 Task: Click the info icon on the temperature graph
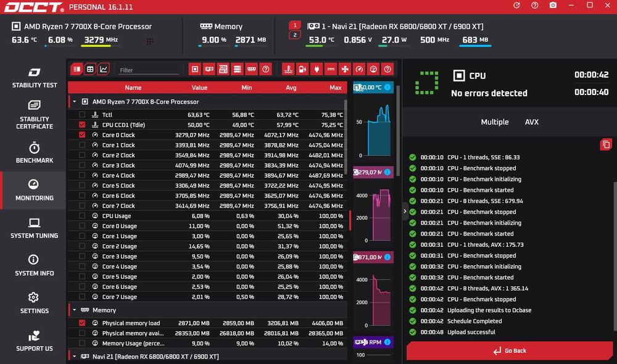387,88
